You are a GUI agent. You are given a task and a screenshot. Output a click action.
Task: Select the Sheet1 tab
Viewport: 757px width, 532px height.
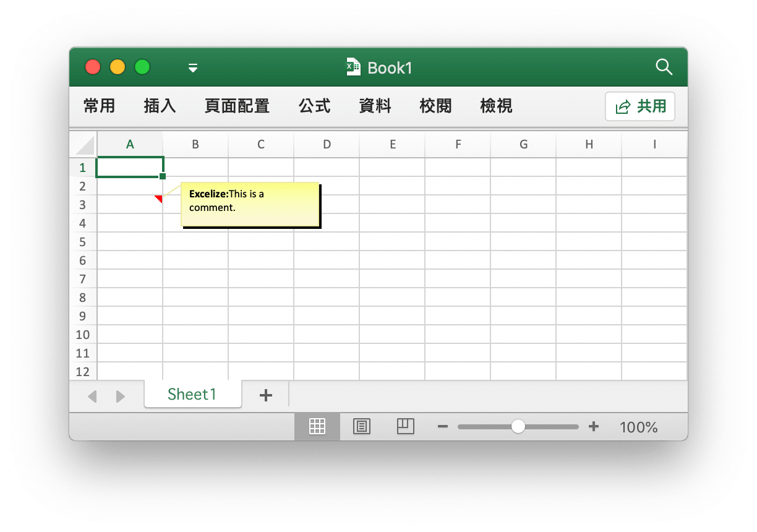(192, 395)
